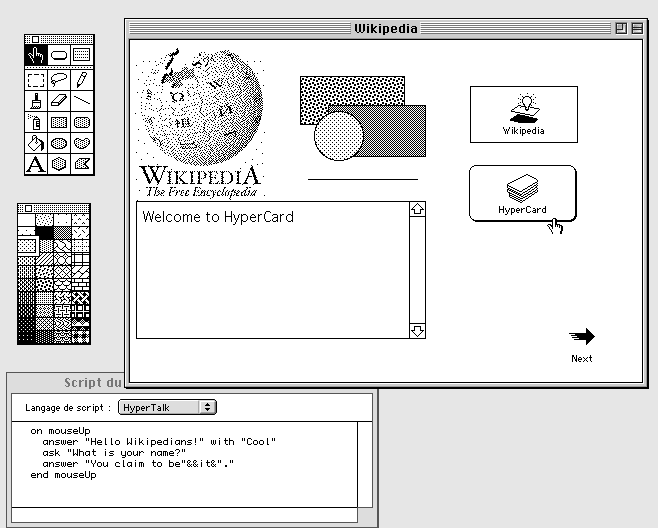Select the Browse hand tool

click(36, 55)
